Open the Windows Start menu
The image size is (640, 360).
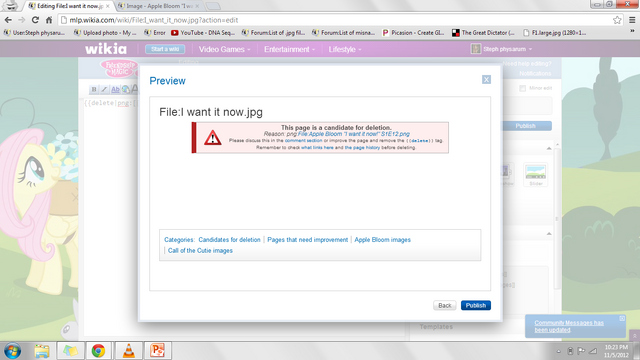point(13,351)
